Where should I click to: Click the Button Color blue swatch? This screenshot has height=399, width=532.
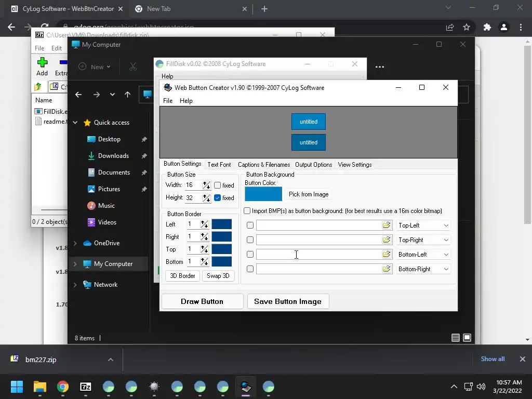point(263,194)
